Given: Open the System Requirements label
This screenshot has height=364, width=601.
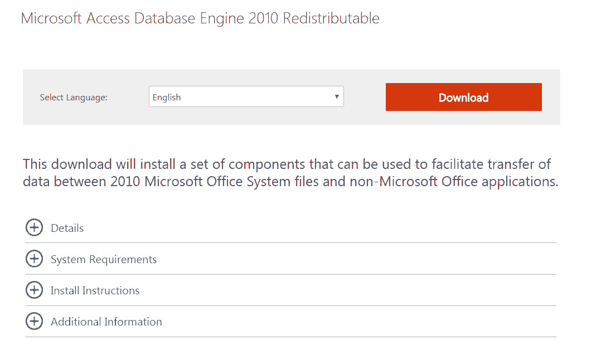Looking at the screenshot, I should point(104,259).
